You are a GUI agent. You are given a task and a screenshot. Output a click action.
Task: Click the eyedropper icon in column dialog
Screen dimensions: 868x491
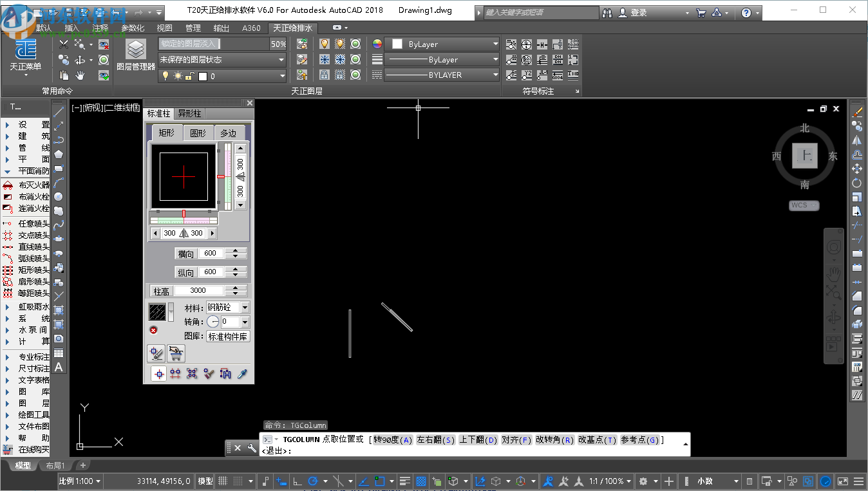click(x=242, y=373)
